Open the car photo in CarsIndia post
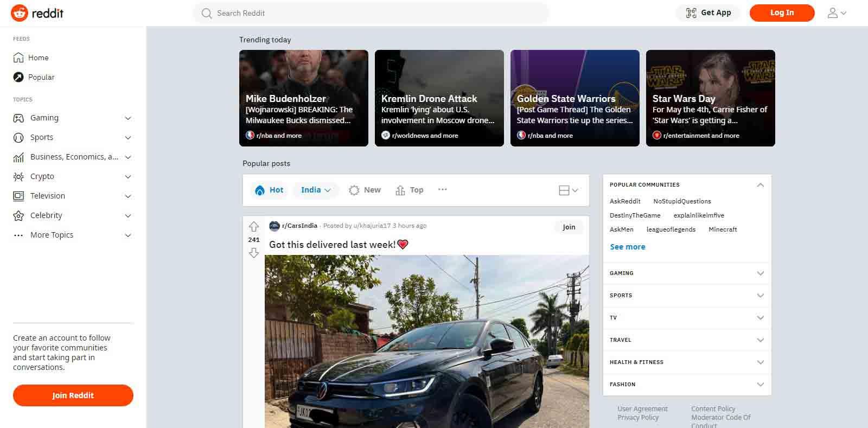The height and width of the screenshot is (428, 868). tap(427, 341)
